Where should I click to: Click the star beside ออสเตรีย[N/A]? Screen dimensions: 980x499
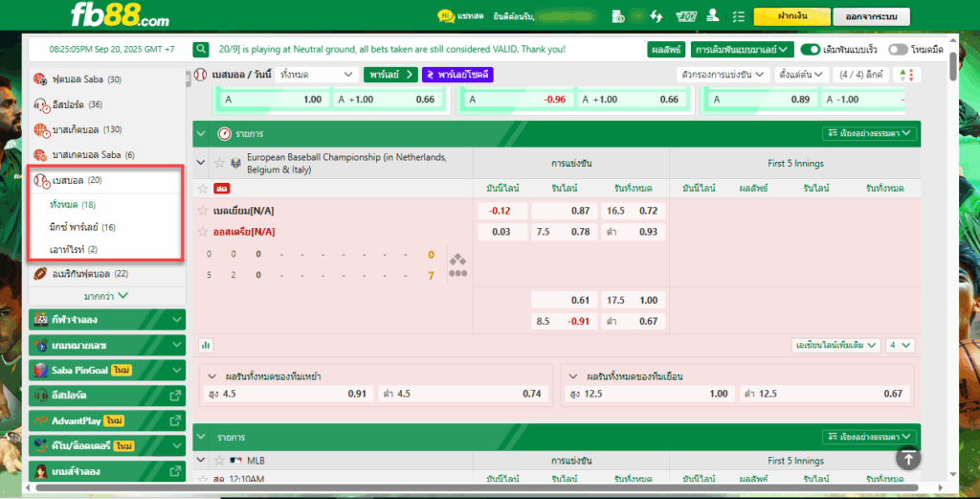203,232
